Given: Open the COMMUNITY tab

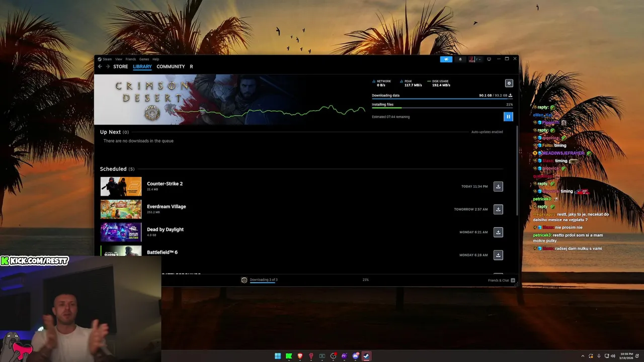Looking at the screenshot, I should [171, 66].
